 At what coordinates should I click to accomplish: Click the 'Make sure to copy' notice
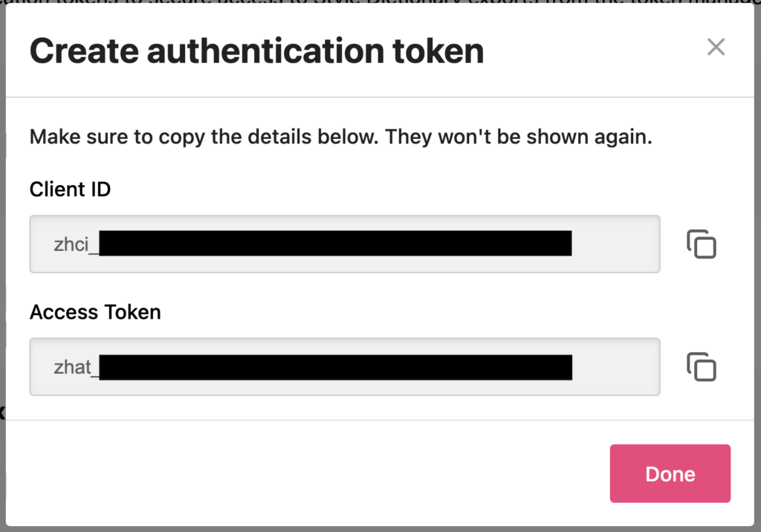(x=340, y=137)
